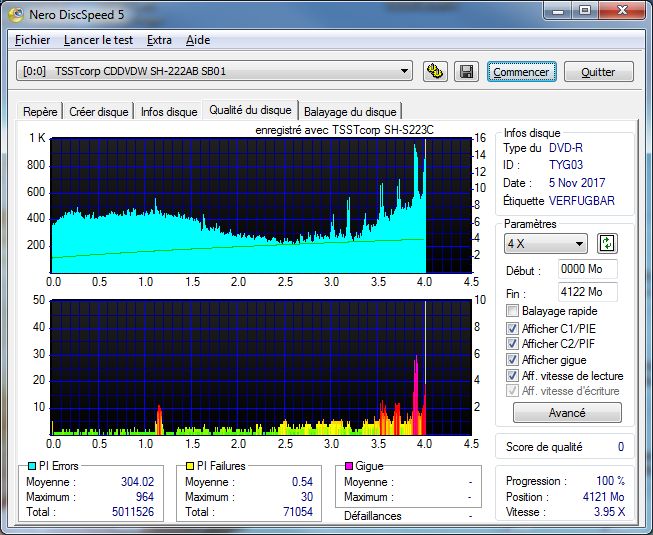
Task: Expand the 4 X speed dropdown
Action: [x=546, y=244]
